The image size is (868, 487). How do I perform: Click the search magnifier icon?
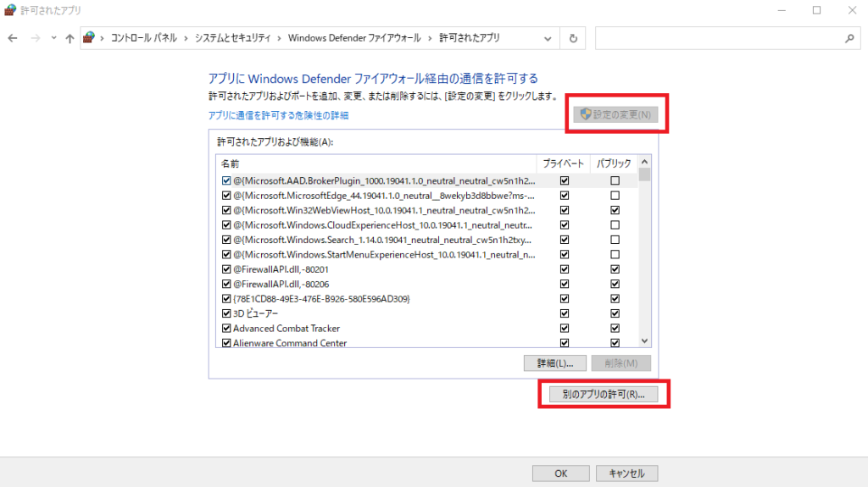849,38
